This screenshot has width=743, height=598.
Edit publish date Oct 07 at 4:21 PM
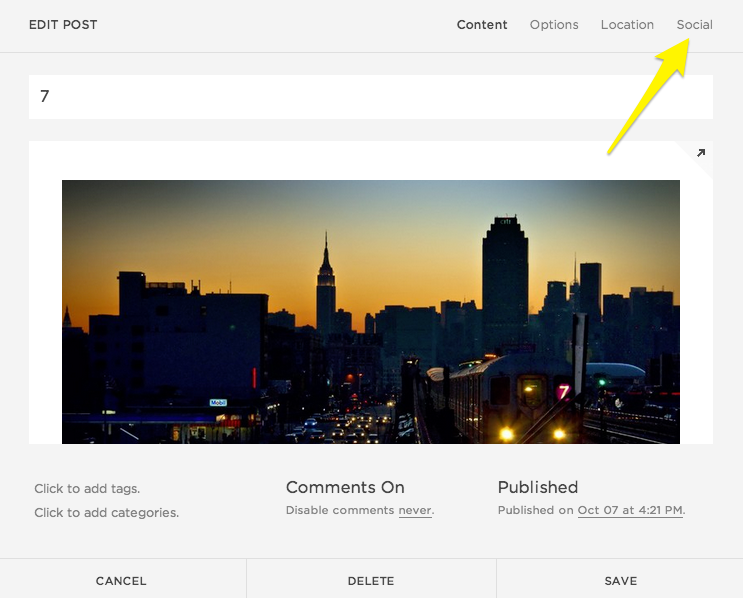pos(630,510)
